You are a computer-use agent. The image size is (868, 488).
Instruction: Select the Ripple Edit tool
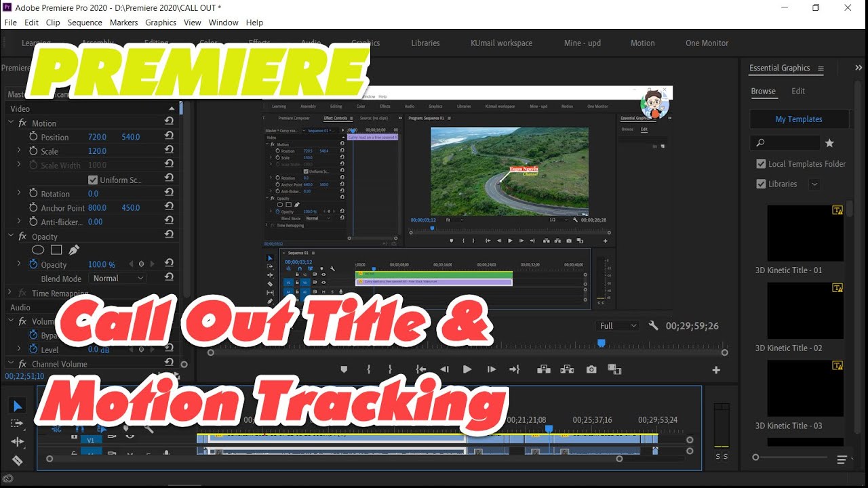[x=18, y=442]
